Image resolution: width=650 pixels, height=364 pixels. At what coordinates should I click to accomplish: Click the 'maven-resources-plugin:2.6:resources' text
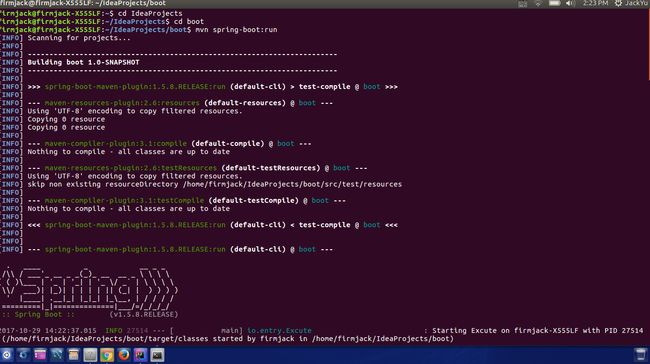pyautogui.click(x=122, y=103)
